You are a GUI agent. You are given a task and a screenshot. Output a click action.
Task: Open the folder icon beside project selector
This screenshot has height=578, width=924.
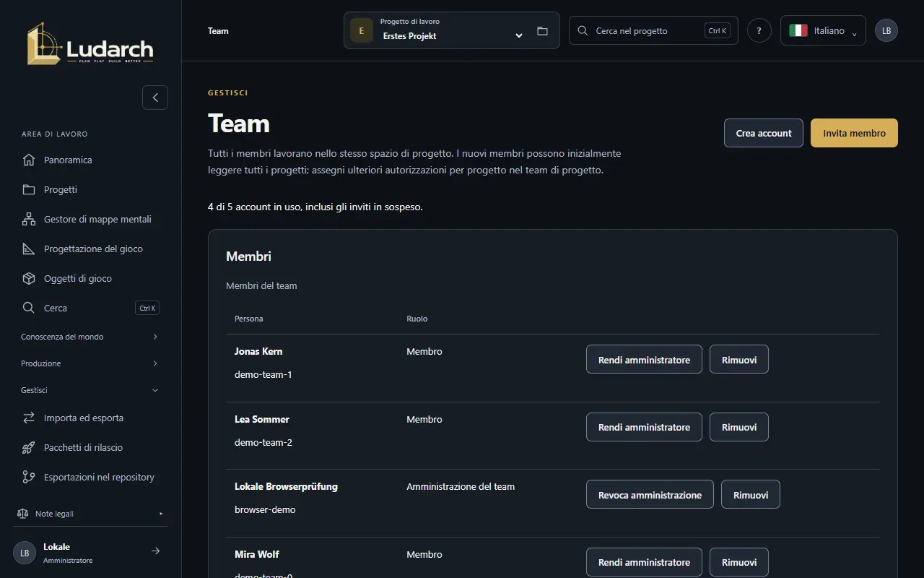coord(543,31)
